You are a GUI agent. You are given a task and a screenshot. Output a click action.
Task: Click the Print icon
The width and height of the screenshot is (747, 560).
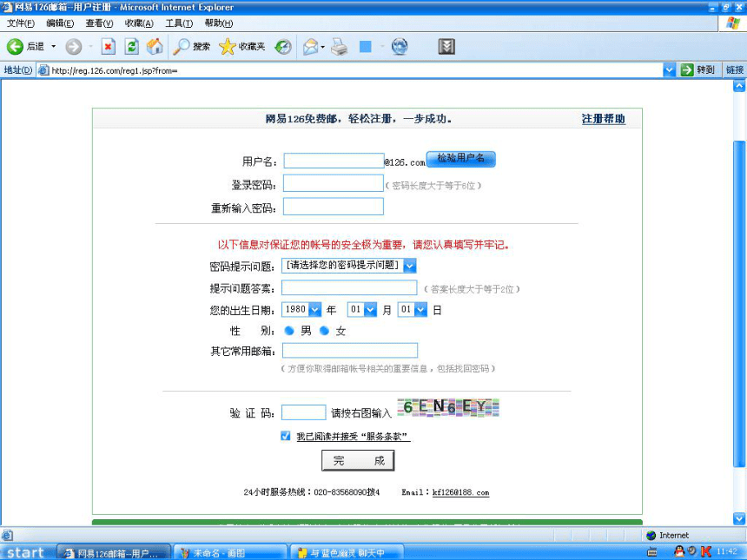coord(340,47)
